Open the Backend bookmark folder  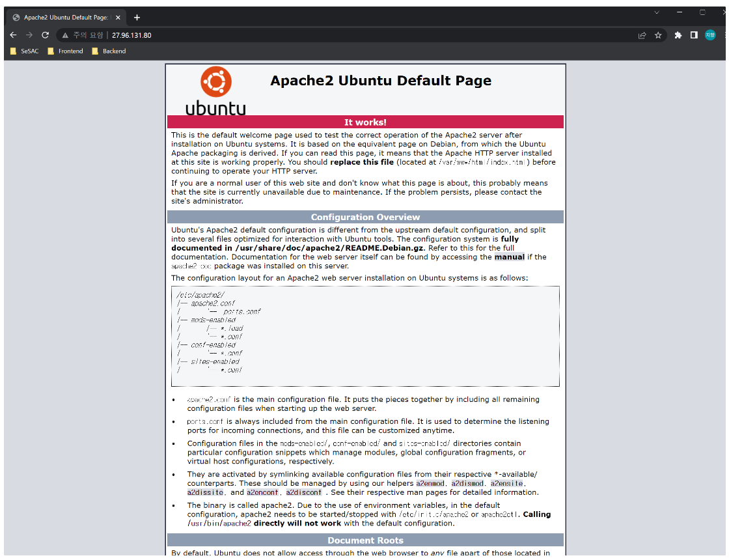click(x=109, y=51)
